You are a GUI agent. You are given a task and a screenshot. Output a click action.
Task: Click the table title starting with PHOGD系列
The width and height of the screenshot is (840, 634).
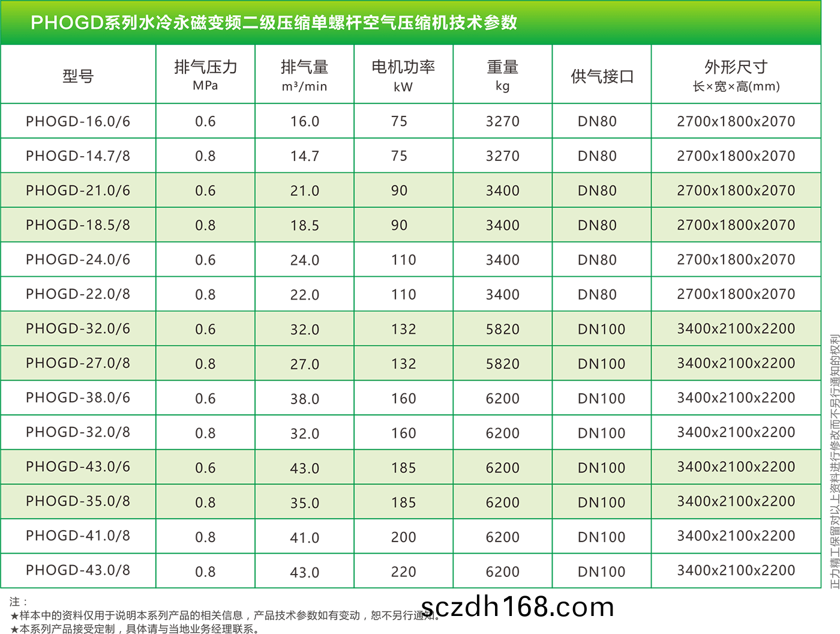click(x=274, y=22)
